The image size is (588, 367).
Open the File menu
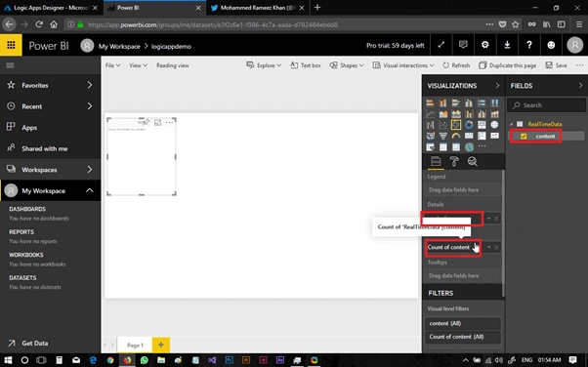pos(112,65)
